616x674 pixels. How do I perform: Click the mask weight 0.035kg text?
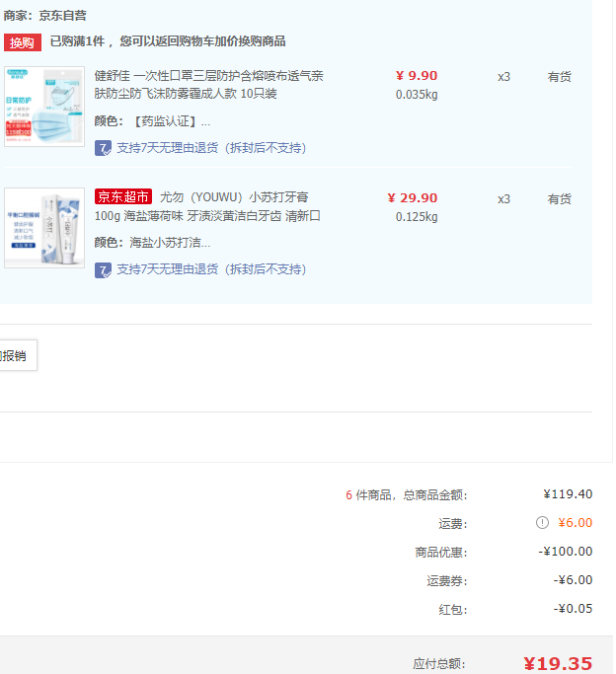click(x=417, y=95)
